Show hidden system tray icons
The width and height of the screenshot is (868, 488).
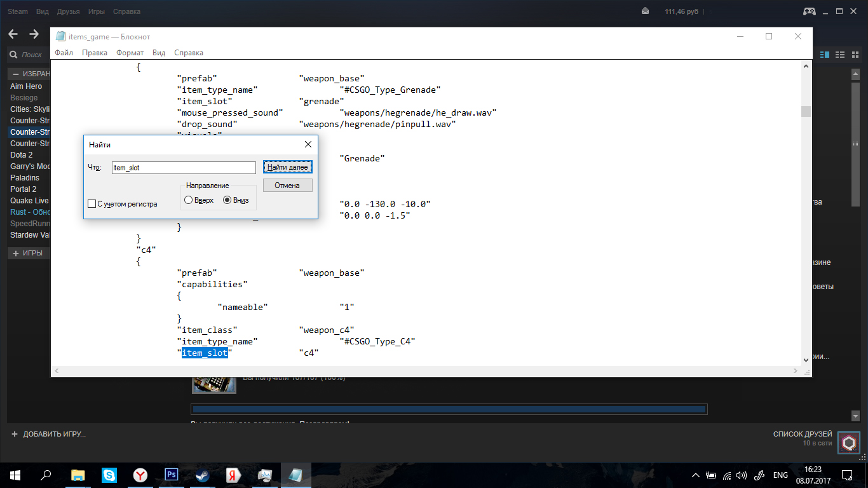[696, 475]
